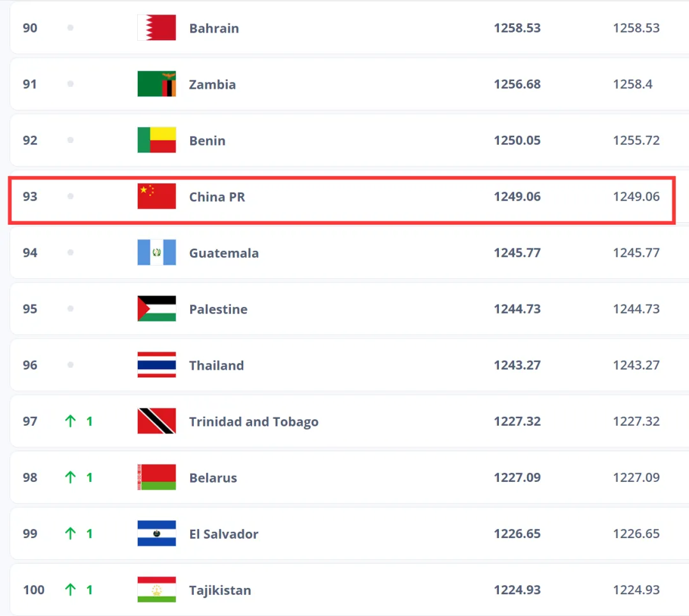Click the Thailand flag icon

(156, 365)
